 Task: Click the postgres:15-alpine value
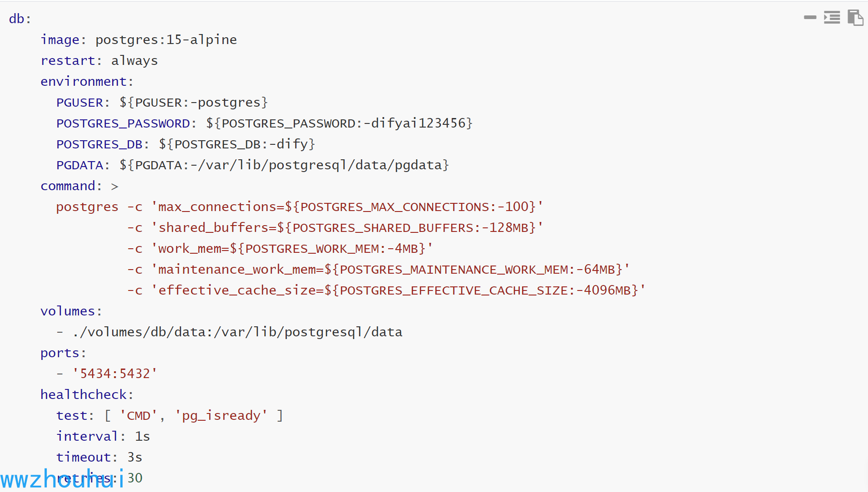point(166,39)
